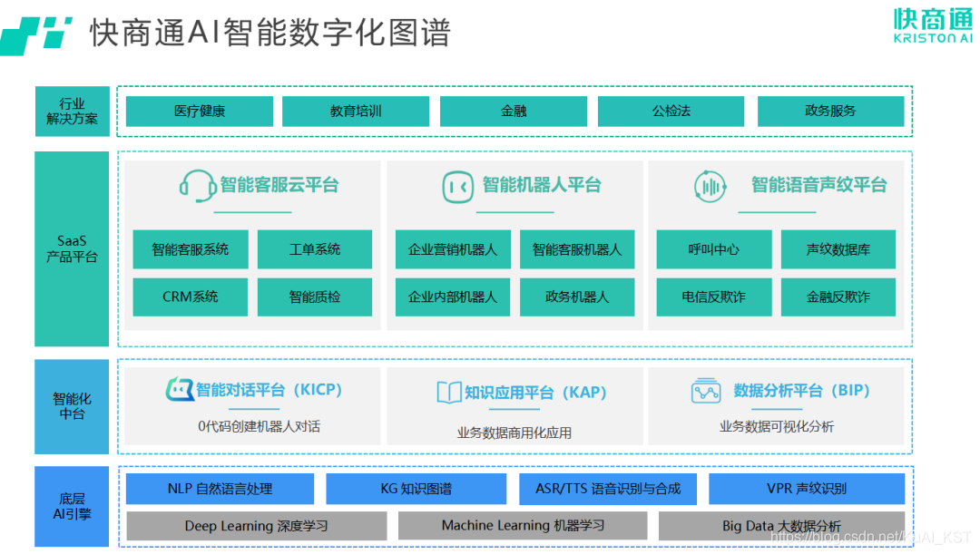Open the CRM系统 block

(190, 296)
